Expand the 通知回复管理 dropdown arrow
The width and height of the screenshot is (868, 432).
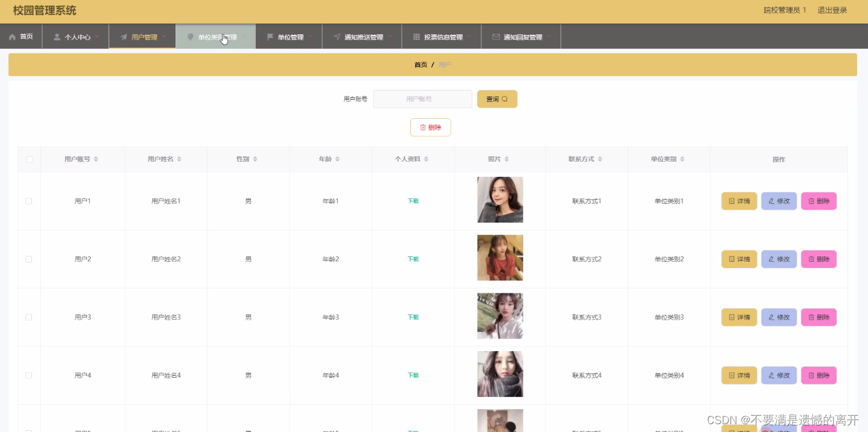coord(549,37)
